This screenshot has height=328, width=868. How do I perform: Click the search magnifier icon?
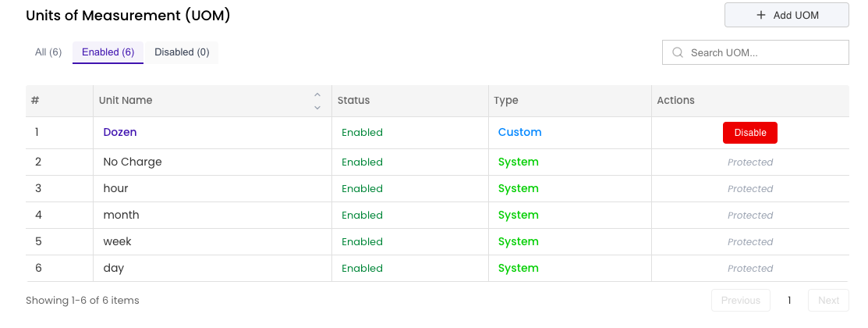pyautogui.click(x=677, y=52)
